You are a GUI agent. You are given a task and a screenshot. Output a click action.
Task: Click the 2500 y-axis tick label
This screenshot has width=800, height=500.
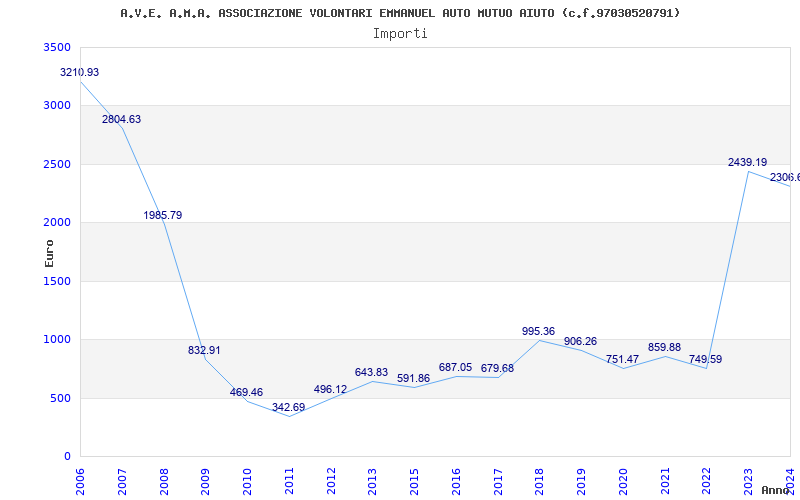pyautogui.click(x=57, y=164)
